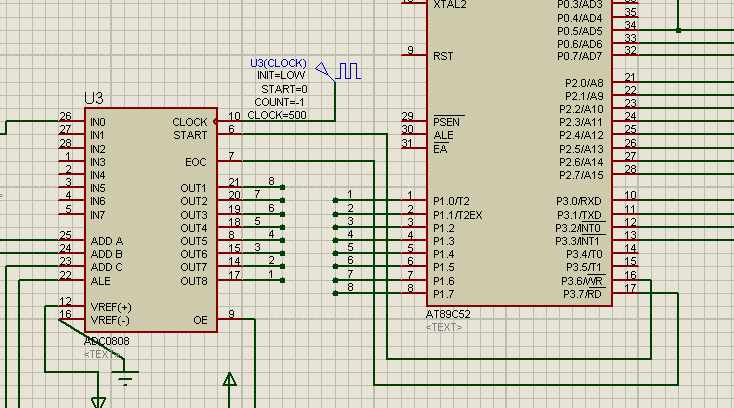The image size is (734, 408).
Task: Select the U3 ADC0808 chip body
Action: [151, 220]
